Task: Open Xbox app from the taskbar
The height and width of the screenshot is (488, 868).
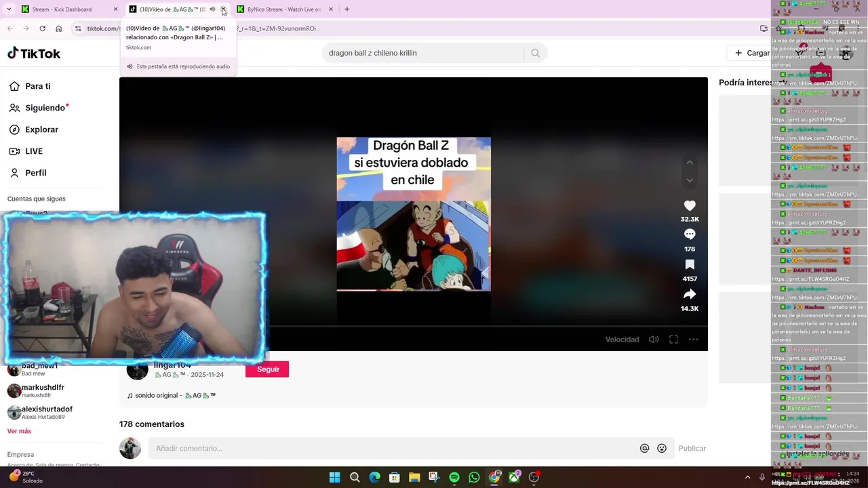Action: pos(514,477)
